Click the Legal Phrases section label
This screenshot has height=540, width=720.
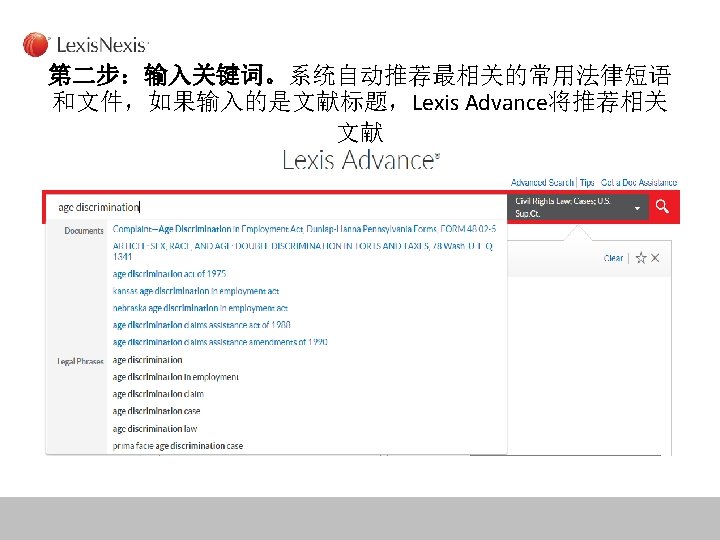click(x=80, y=361)
